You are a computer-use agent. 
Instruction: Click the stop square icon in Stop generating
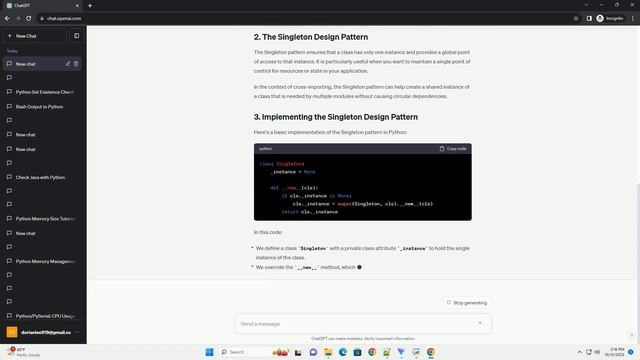449,302
